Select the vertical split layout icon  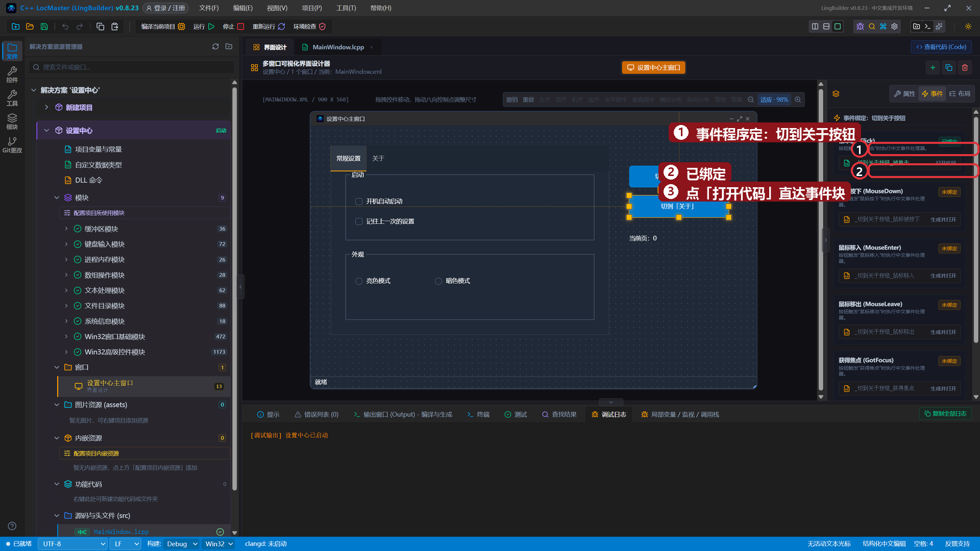tap(815, 27)
